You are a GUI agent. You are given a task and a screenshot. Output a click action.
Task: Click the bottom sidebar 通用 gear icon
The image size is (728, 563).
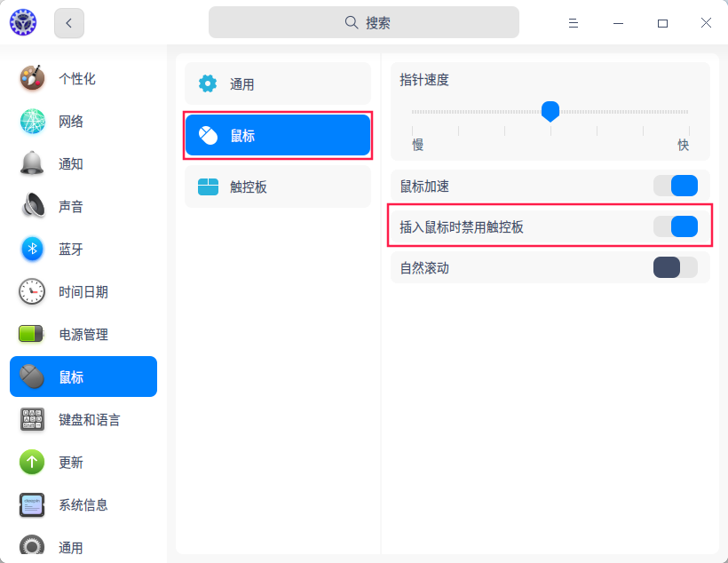[32, 546]
